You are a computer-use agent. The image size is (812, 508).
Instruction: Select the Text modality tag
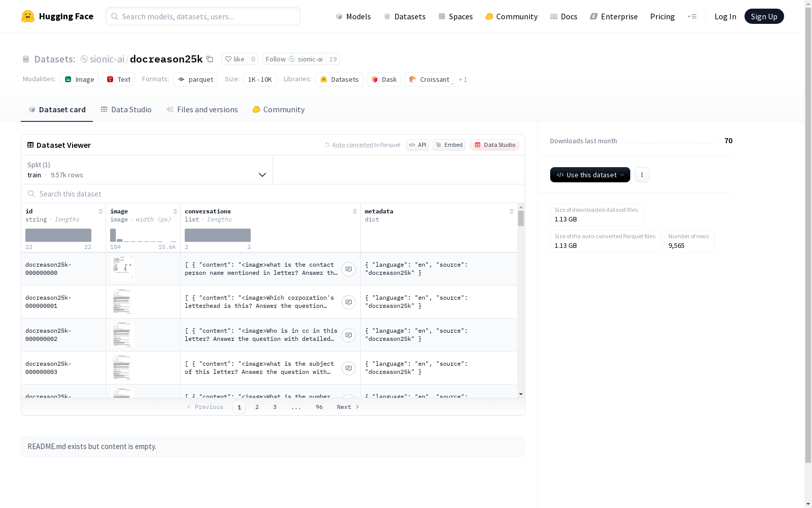(118, 79)
